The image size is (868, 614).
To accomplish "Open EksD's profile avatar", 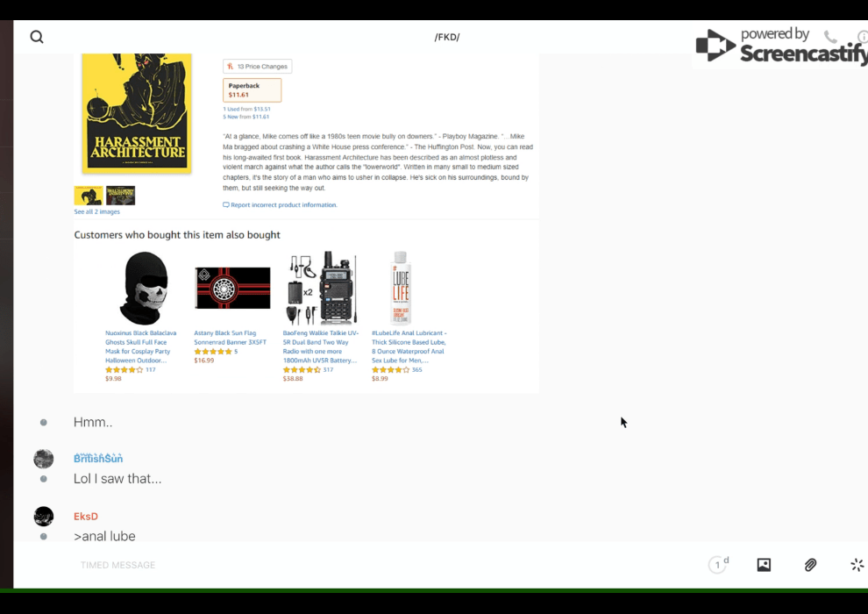I will 44,516.
